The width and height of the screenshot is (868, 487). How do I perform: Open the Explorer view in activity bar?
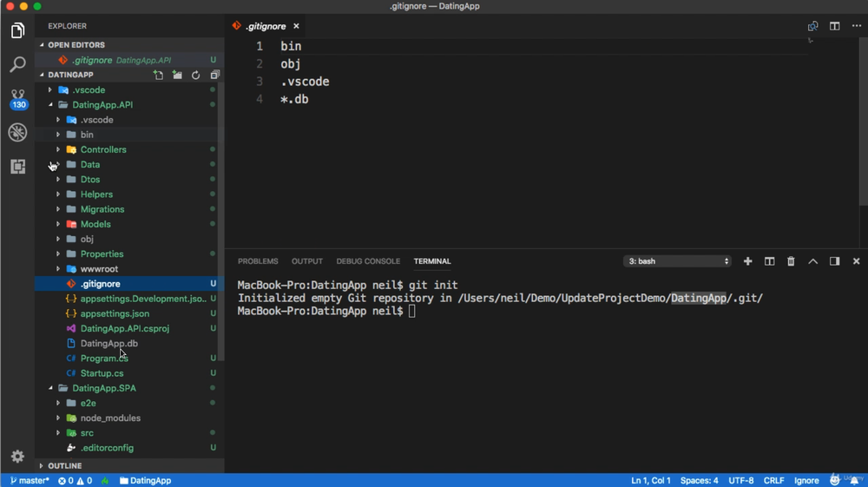17,30
